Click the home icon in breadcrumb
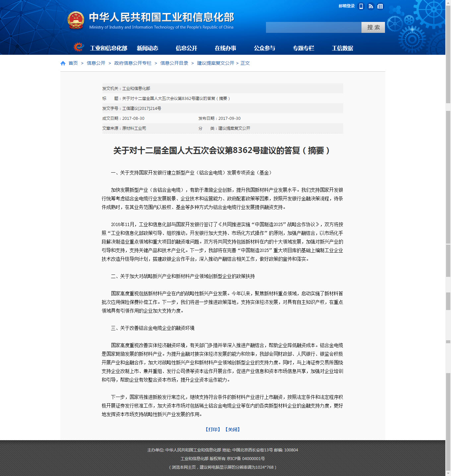 [x=63, y=63]
